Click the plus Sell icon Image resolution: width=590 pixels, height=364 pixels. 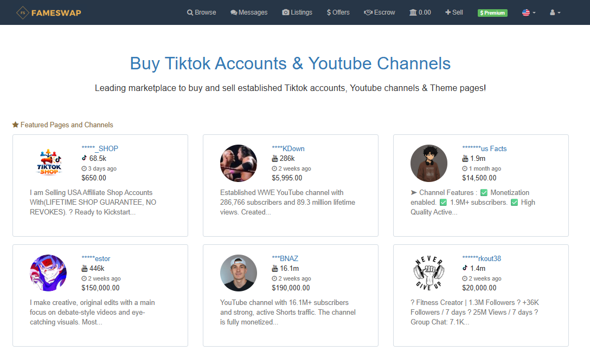click(448, 12)
